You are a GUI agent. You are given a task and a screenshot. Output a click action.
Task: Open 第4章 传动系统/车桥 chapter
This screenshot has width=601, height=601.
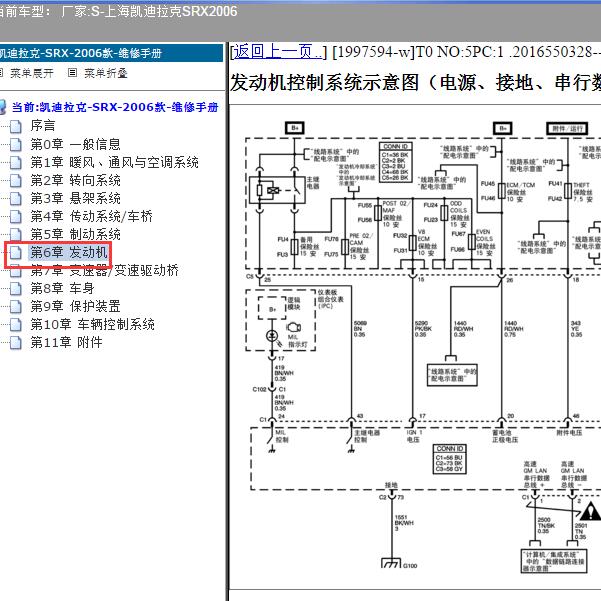pos(92,216)
